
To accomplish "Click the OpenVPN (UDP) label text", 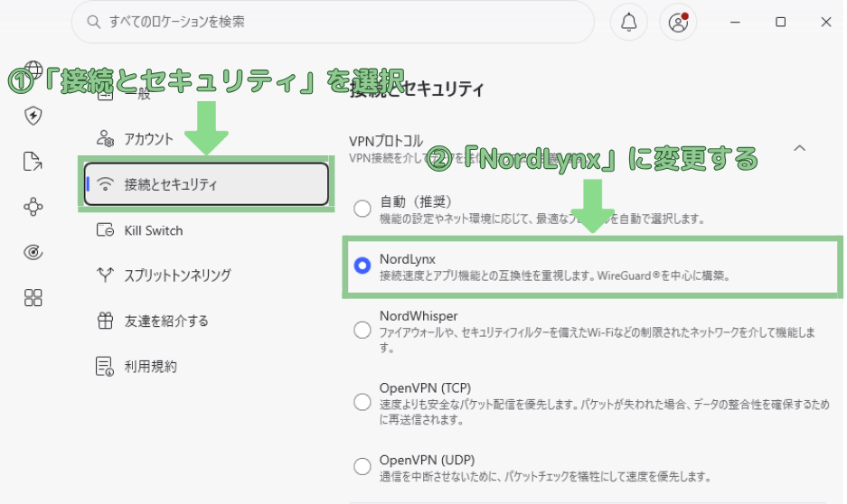I will pos(427,461).
